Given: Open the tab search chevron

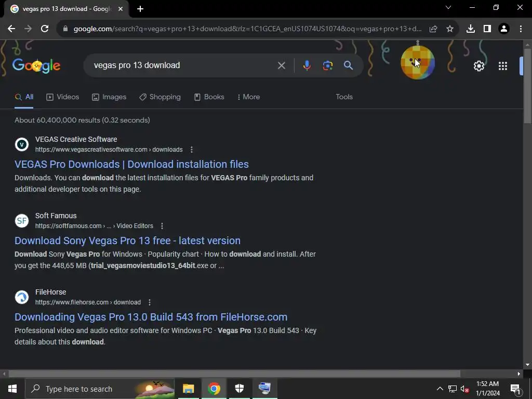Looking at the screenshot, I should tap(448, 7).
